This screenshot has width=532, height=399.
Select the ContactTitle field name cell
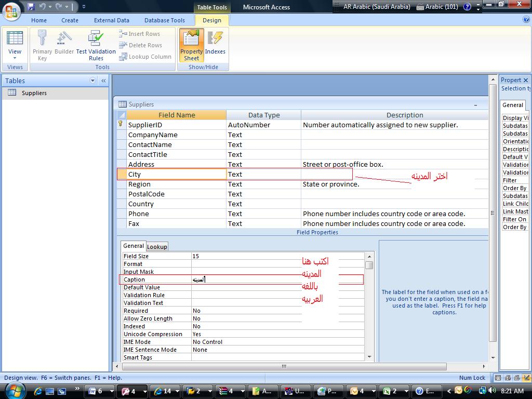click(177, 154)
